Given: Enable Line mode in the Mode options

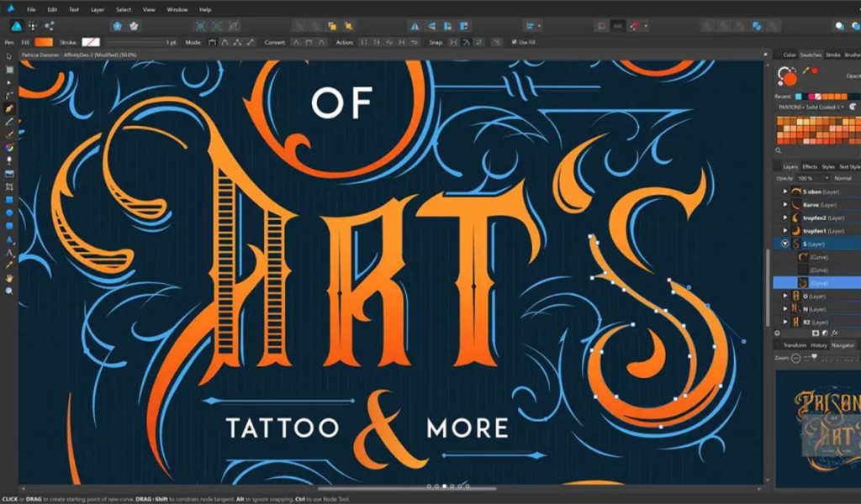Looking at the screenshot, I should coord(251,42).
